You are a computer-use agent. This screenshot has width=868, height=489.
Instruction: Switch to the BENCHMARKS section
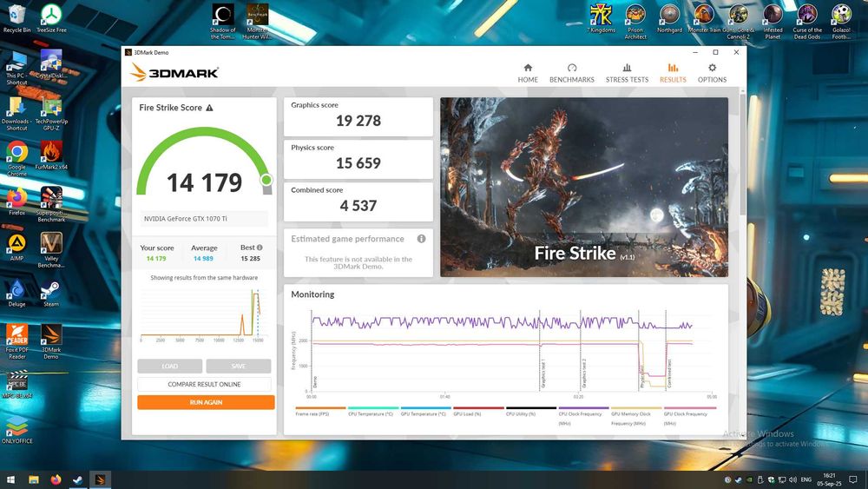(572, 73)
